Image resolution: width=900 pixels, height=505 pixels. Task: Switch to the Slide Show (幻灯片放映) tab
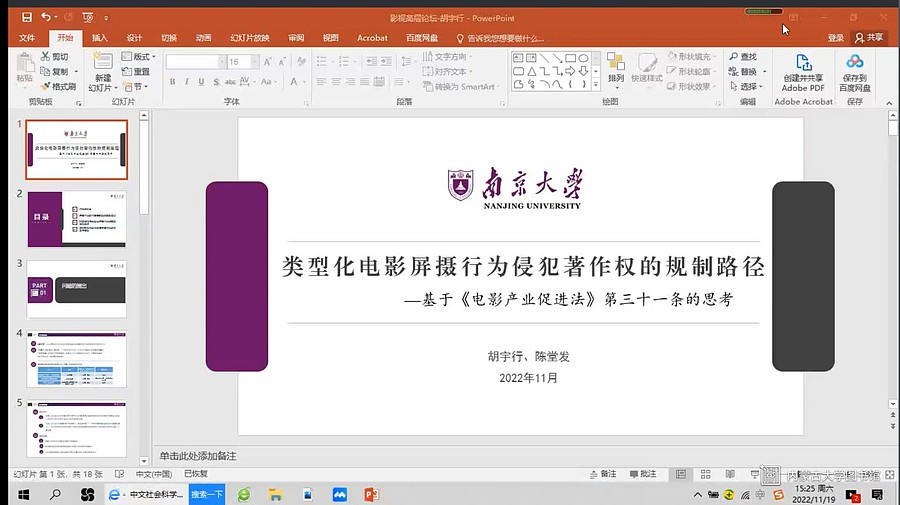point(250,38)
